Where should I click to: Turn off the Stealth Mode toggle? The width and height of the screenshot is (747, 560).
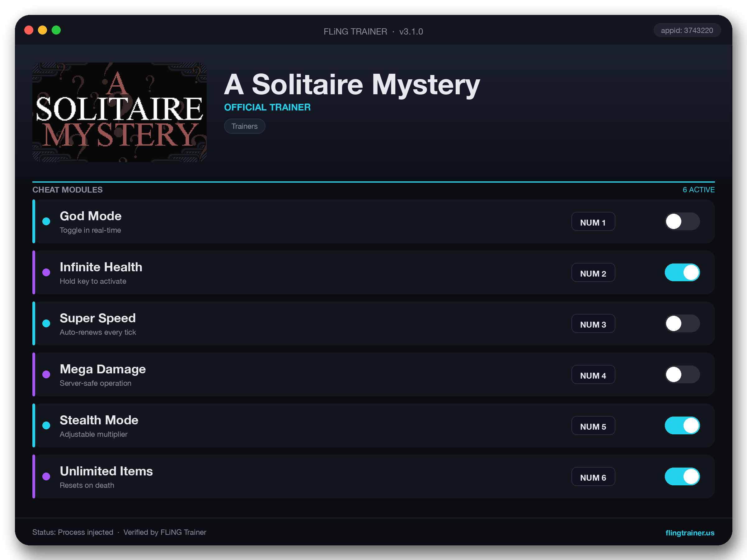coord(682,425)
